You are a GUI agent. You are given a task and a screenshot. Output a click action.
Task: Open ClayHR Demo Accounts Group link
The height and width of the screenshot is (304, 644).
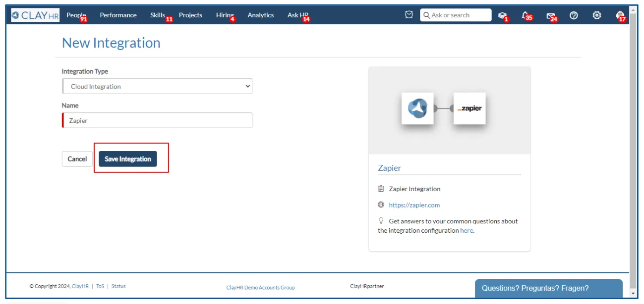pos(260,287)
